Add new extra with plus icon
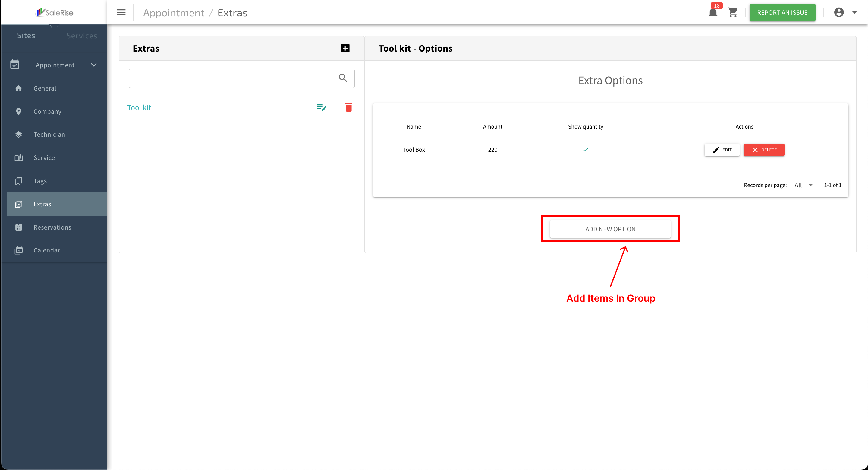This screenshot has height=470, width=868. (345, 48)
